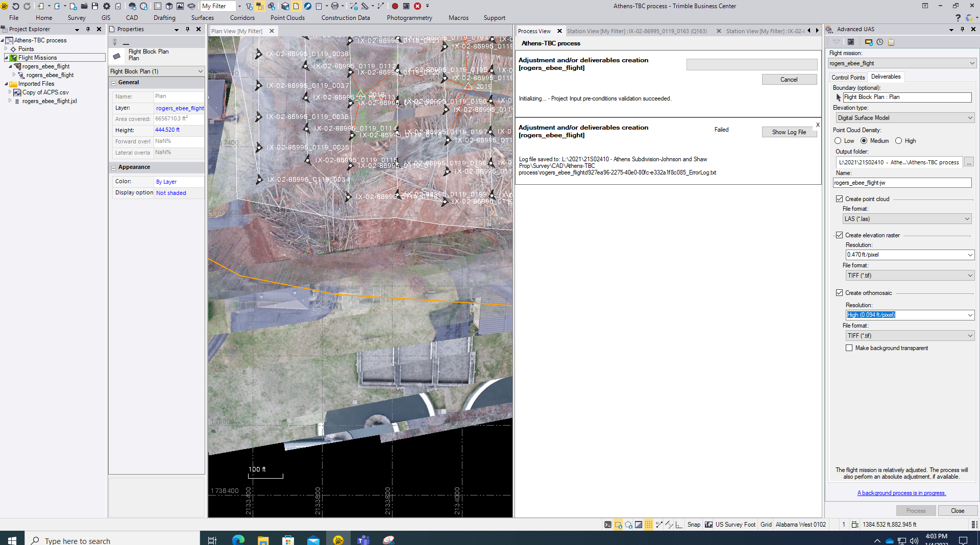Image resolution: width=980 pixels, height=545 pixels.
Task: Click the clipboard icon in Advanced UAS toolbar
Action: [891, 42]
